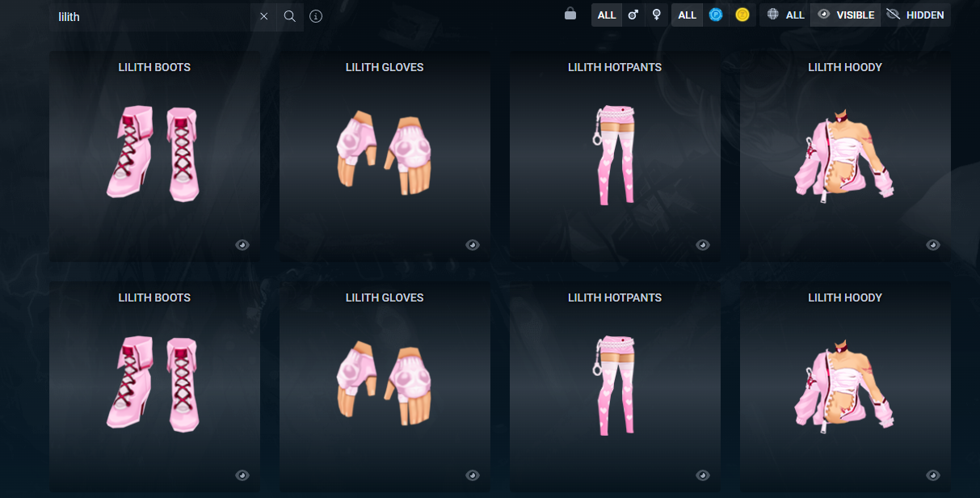Image resolution: width=980 pixels, height=498 pixels.
Task: Click the search field containing 'lilith'
Action: point(154,16)
